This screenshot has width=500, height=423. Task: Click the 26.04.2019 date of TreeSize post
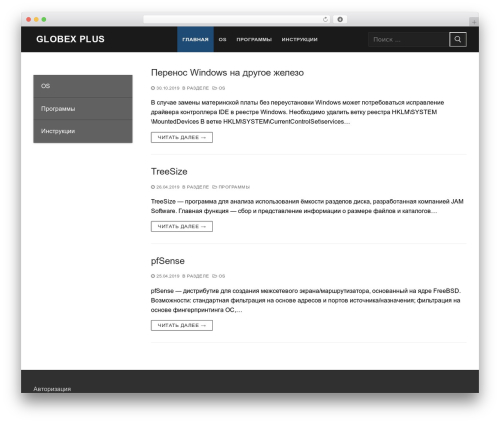168,187
